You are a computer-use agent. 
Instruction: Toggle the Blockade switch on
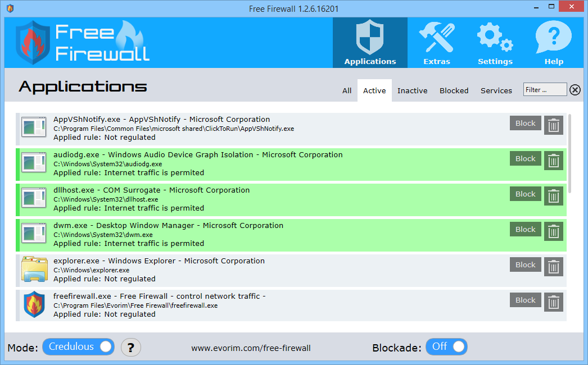pos(446,346)
